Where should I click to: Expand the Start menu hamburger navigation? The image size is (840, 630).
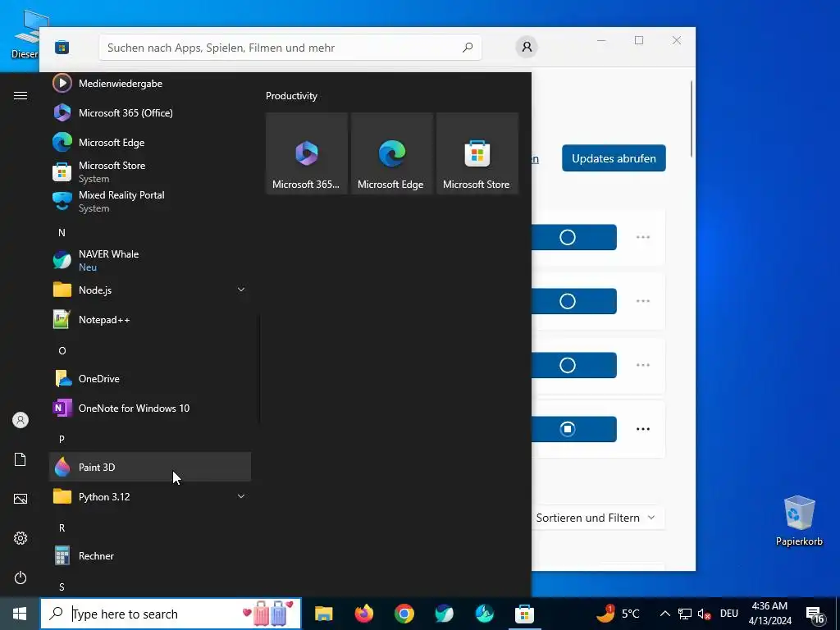click(21, 95)
